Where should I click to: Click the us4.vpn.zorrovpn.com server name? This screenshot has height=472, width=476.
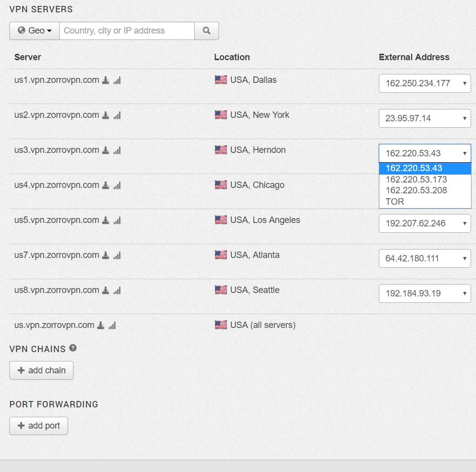click(x=57, y=185)
